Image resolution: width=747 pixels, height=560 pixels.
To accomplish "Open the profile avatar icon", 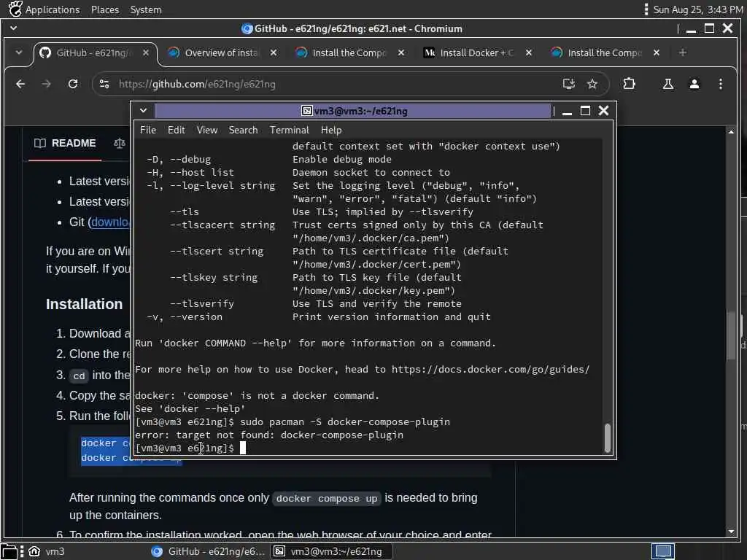I will click(694, 85).
